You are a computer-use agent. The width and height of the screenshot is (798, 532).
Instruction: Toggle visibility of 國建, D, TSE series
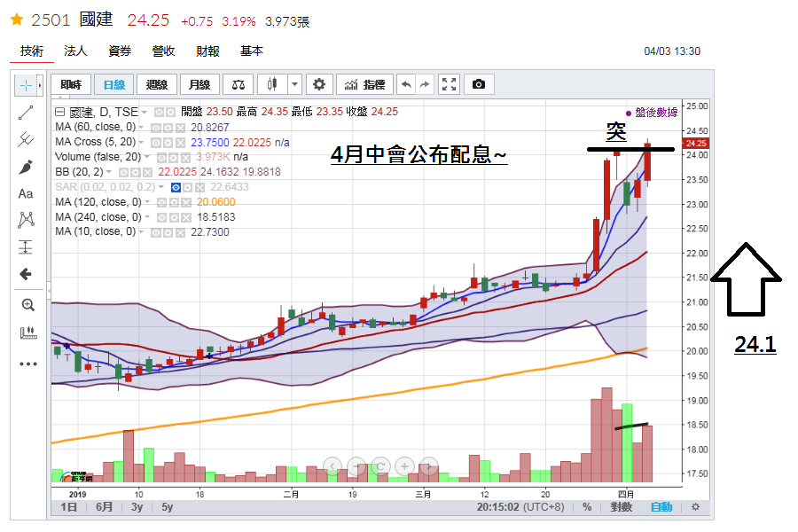click(159, 113)
